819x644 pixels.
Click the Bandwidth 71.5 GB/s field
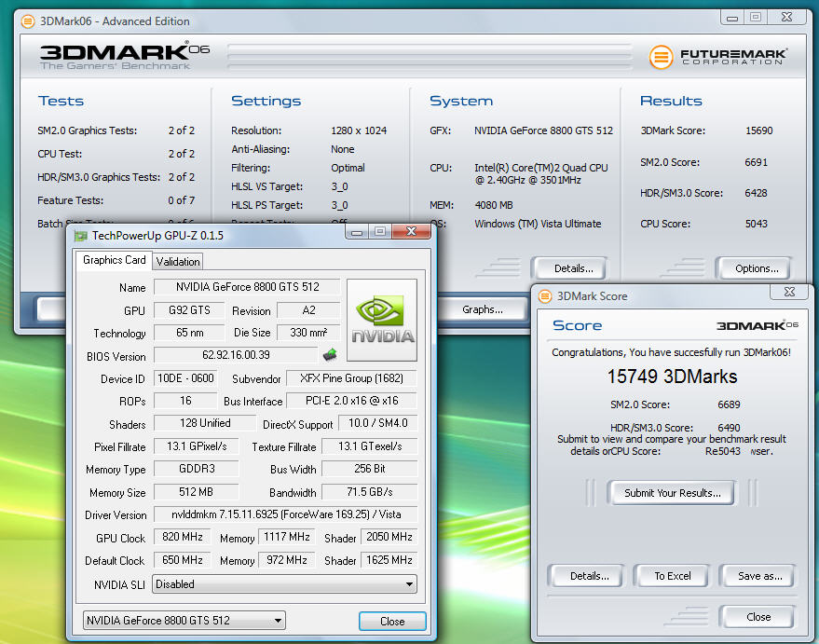click(369, 492)
